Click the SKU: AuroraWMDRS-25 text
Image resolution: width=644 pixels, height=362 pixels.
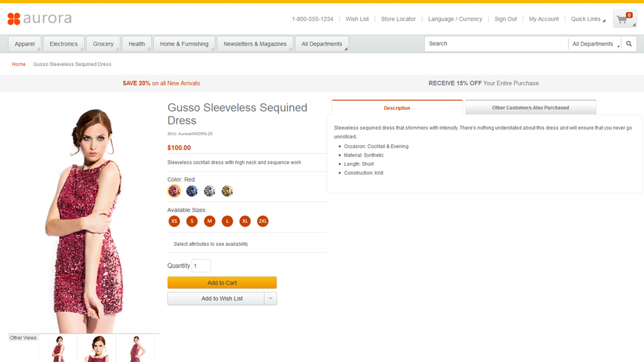(x=190, y=134)
